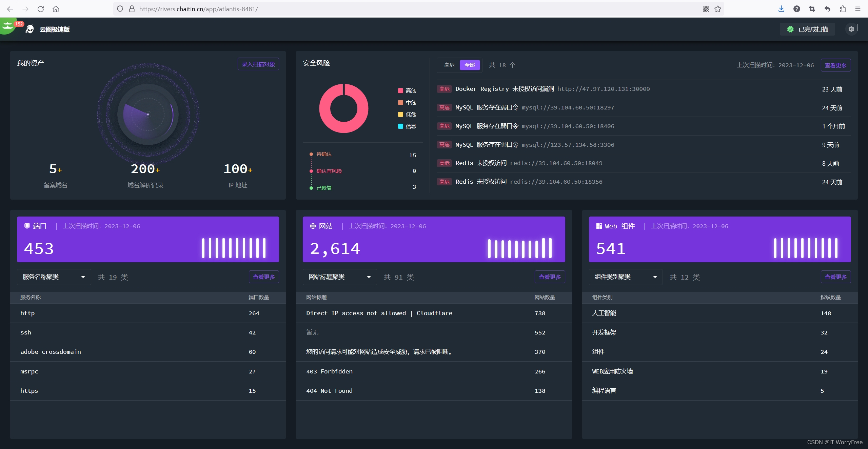This screenshot has width=868, height=449.
Task: Select the WEB应用防火墙 component row
Action: [720, 371]
